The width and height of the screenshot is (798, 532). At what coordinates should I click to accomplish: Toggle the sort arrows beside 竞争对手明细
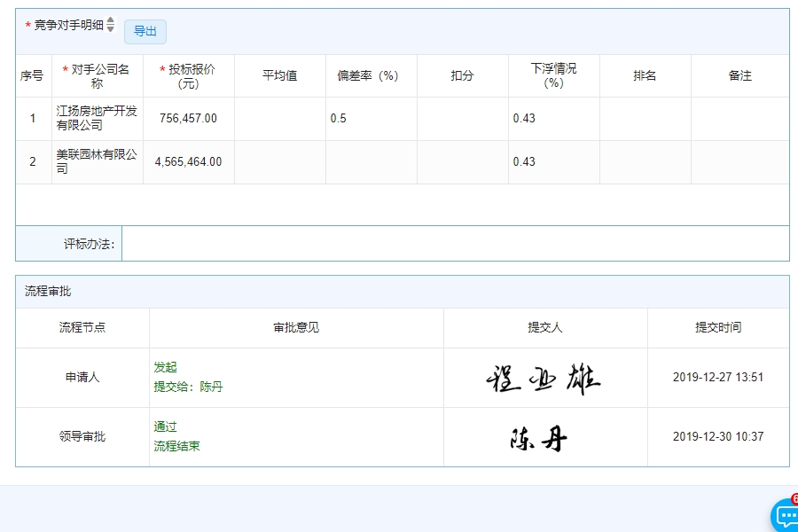click(111, 25)
